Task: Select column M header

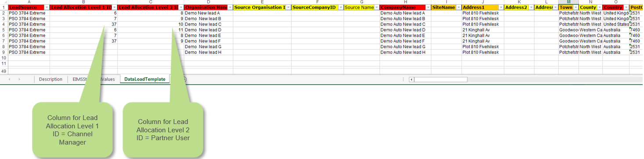Action: pyautogui.click(x=568, y=2)
